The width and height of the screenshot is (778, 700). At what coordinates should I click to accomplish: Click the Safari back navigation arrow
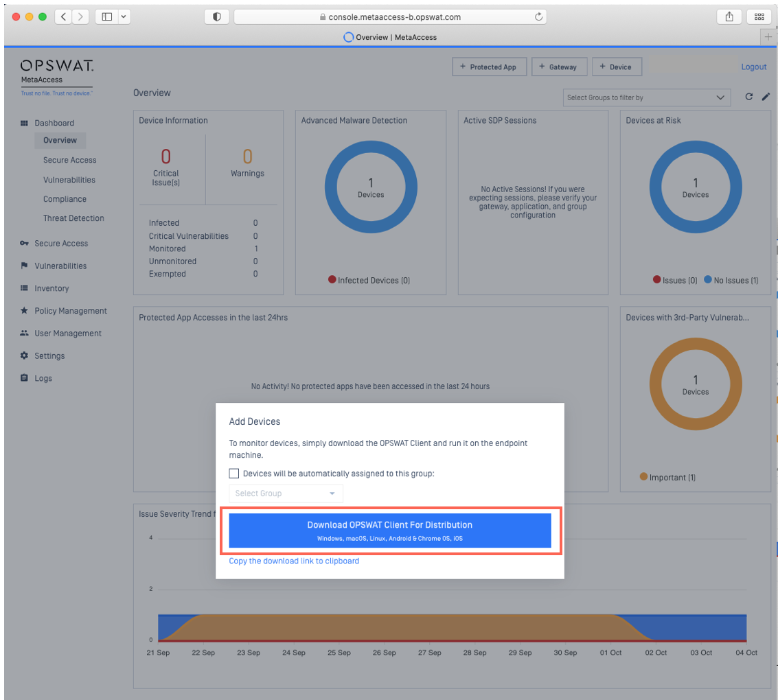coord(63,17)
